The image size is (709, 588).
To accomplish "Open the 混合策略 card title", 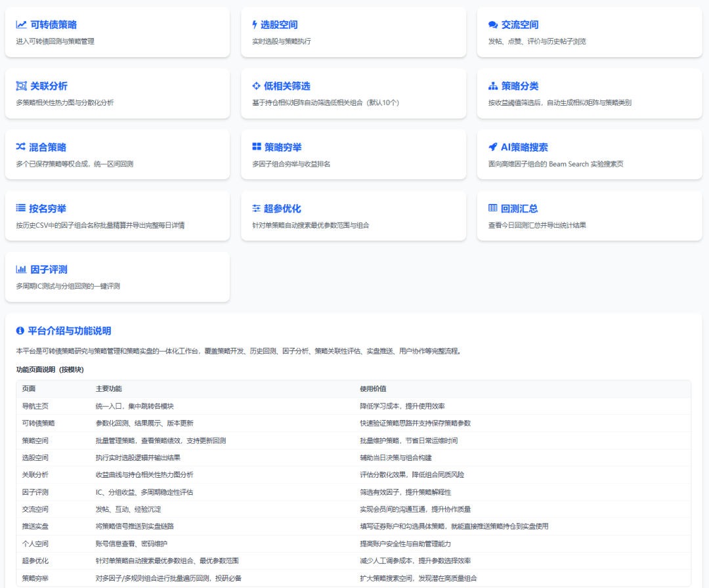I will coord(47,147).
